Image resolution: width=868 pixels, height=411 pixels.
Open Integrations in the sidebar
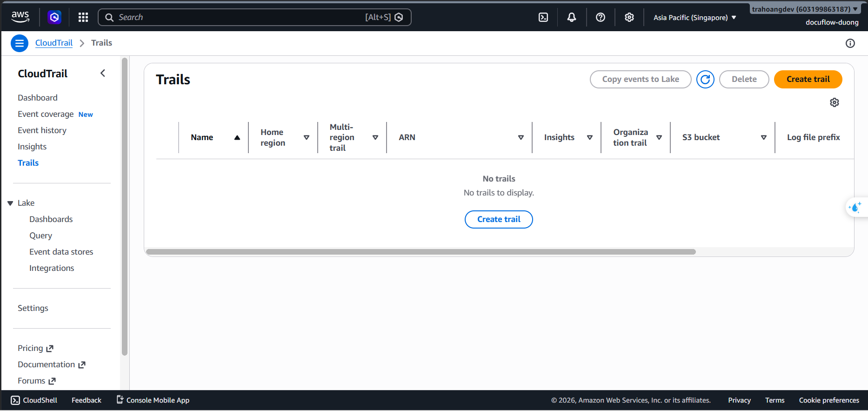(52, 268)
